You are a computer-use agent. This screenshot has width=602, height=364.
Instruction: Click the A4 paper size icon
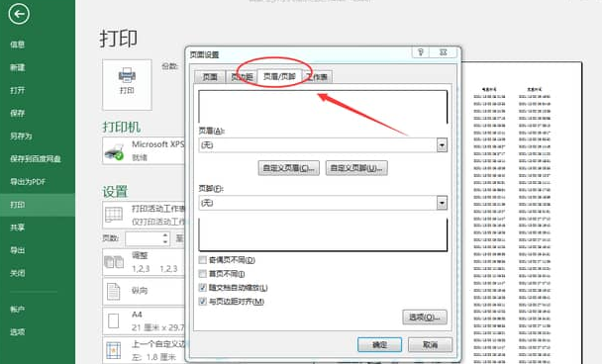pos(113,320)
